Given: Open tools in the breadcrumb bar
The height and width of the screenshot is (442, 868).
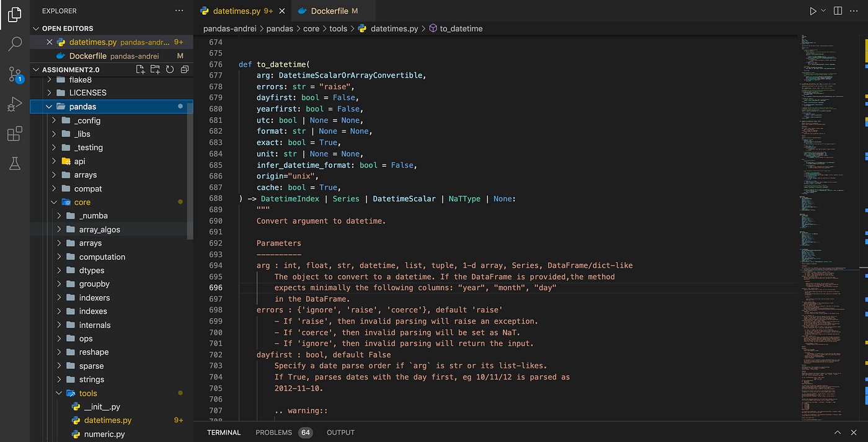Looking at the screenshot, I should 339,28.
